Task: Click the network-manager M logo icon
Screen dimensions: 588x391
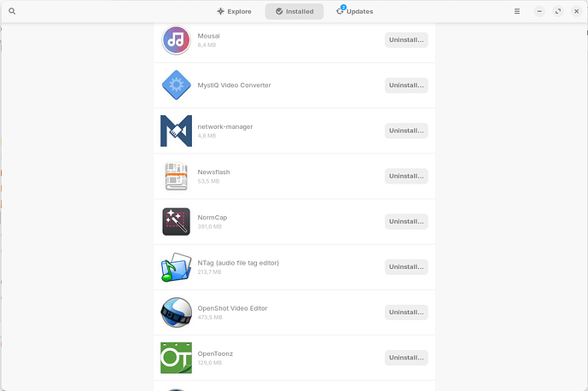Action: coord(177,131)
